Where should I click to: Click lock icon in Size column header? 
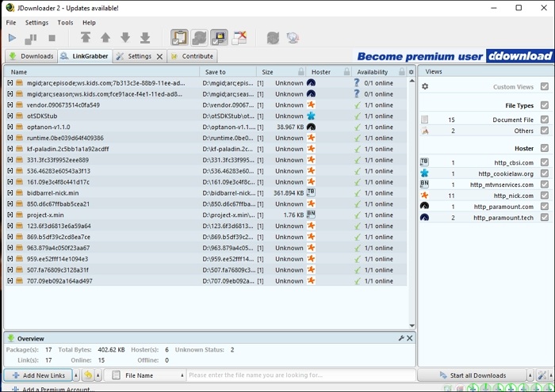tap(300, 72)
